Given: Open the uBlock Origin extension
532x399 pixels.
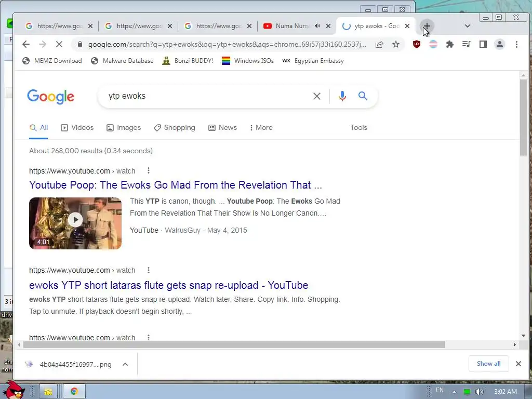Looking at the screenshot, I should 416,44.
